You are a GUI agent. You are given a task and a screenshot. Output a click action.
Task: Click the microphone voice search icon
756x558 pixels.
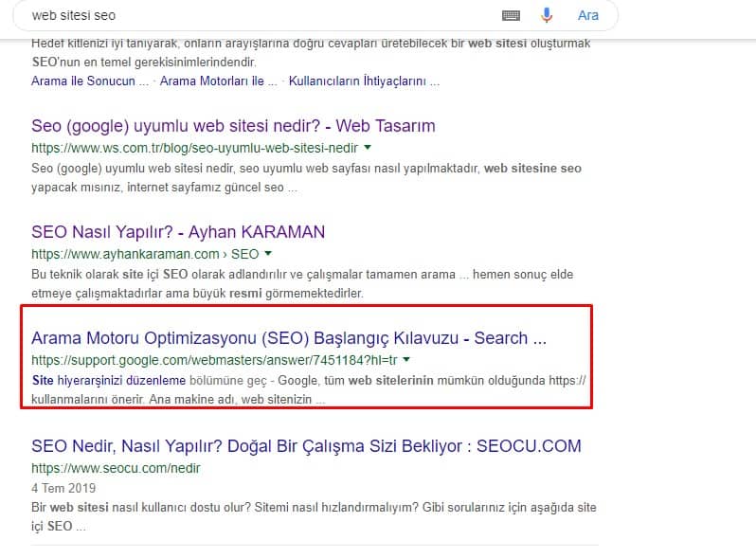pos(547,16)
